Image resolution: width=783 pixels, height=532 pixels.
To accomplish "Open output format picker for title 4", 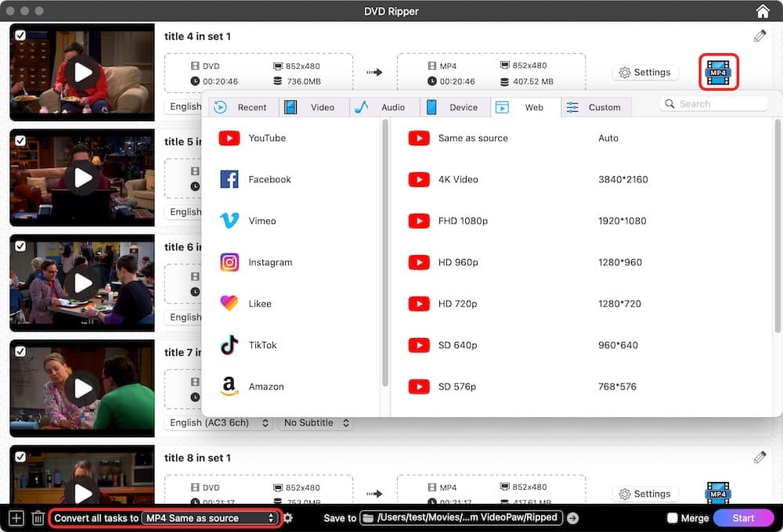I will pyautogui.click(x=718, y=71).
